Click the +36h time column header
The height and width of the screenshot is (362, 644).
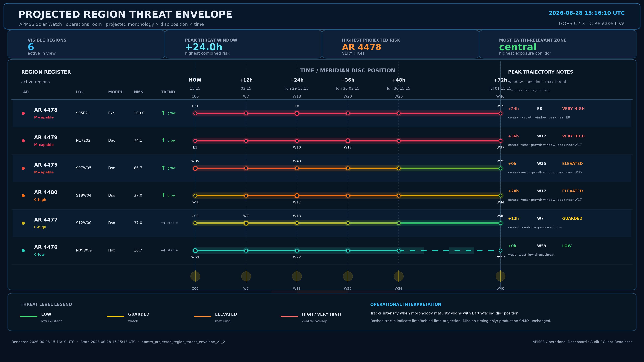(x=348, y=80)
